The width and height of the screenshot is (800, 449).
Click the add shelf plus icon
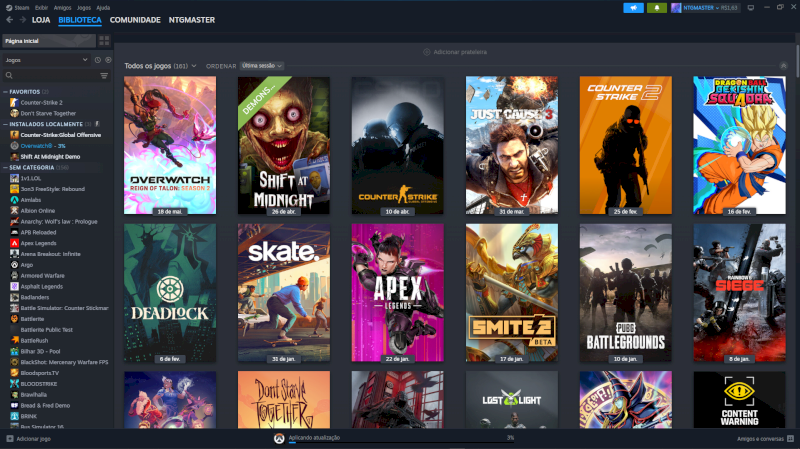pyautogui.click(x=427, y=52)
